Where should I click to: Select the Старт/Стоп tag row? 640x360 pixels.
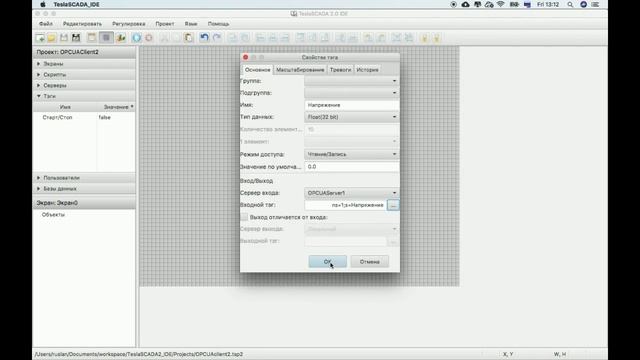[84, 117]
